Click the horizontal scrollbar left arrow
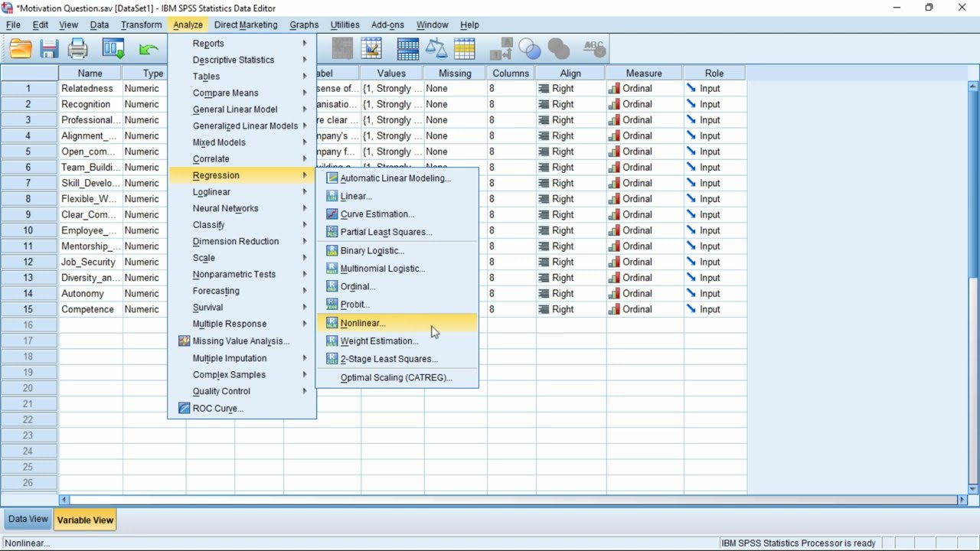This screenshot has height=551, width=980. pos(64,500)
